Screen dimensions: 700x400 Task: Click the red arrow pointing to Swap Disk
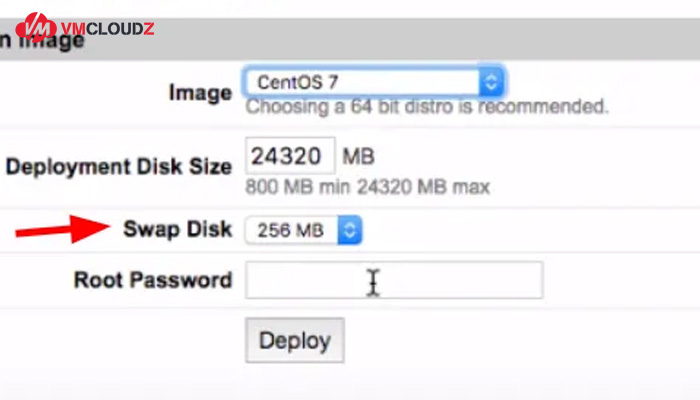pyautogui.click(x=62, y=229)
